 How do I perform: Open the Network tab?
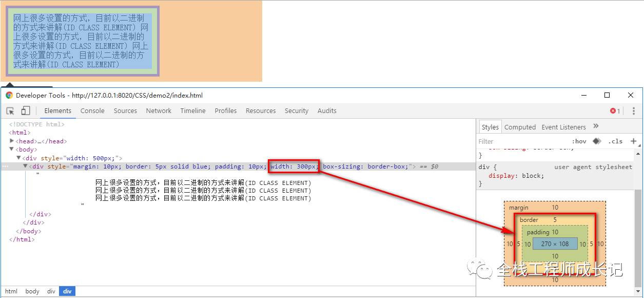pyautogui.click(x=159, y=110)
